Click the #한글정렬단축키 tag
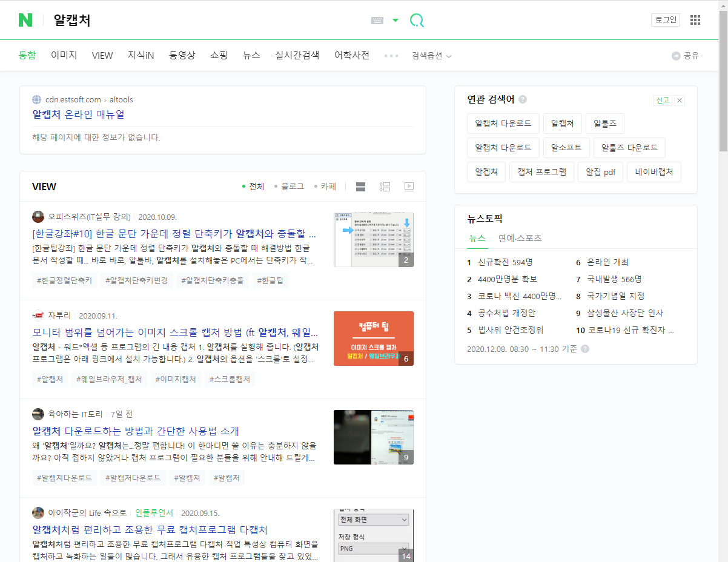Image resolution: width=728 pixels, height=562 pixels. (x=65, y=280)
